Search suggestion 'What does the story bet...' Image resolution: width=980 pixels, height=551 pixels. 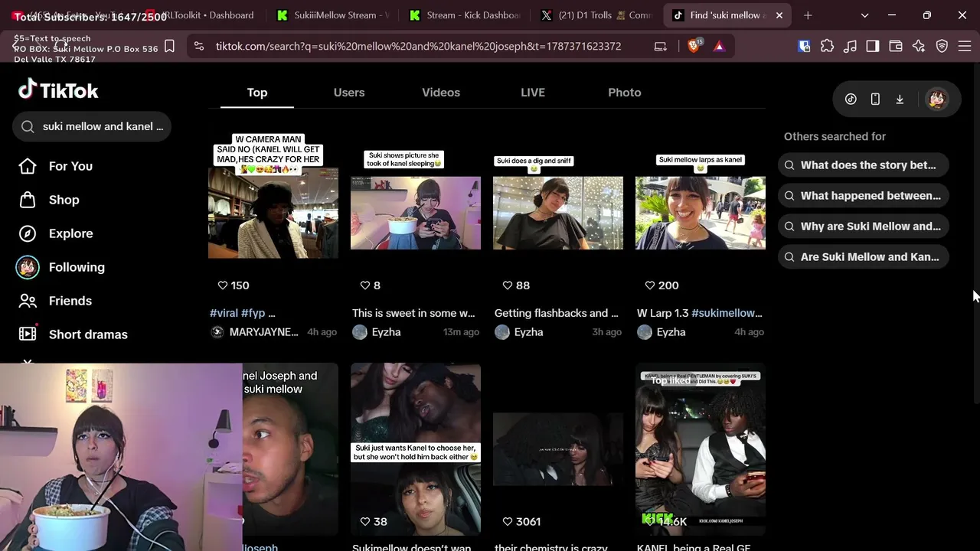tap(864, 165)
